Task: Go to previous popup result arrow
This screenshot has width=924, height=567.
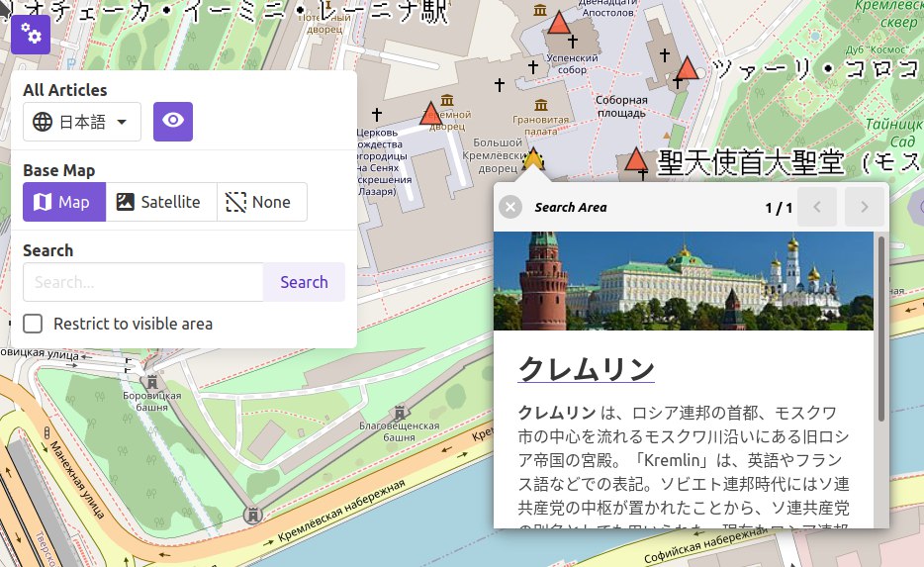Action: point(817,207)
